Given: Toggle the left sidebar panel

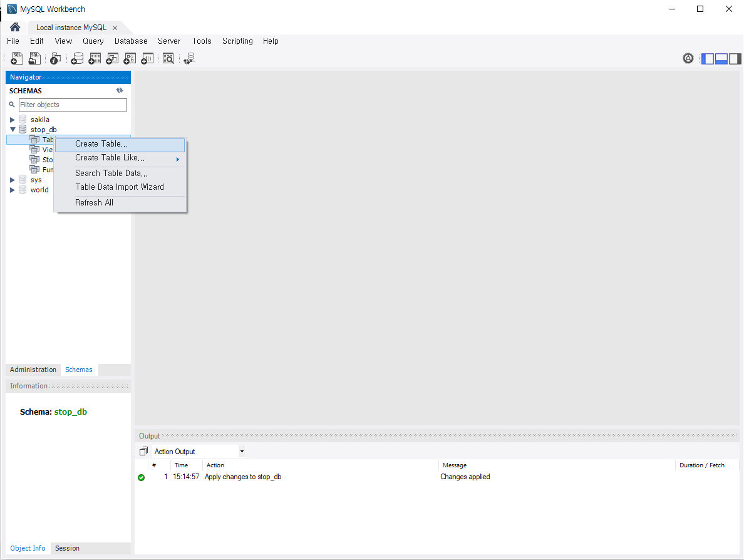Looking at the screenshot, I should 708,58.
